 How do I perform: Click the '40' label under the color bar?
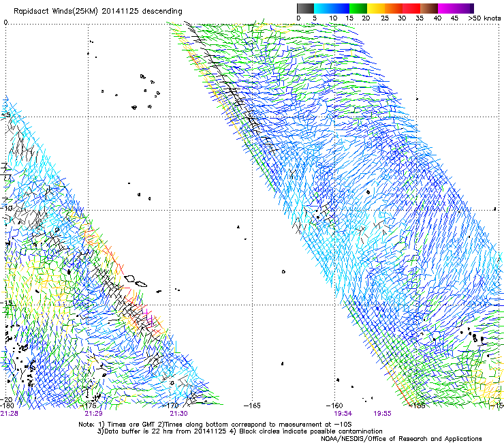[x=437, y=18]
